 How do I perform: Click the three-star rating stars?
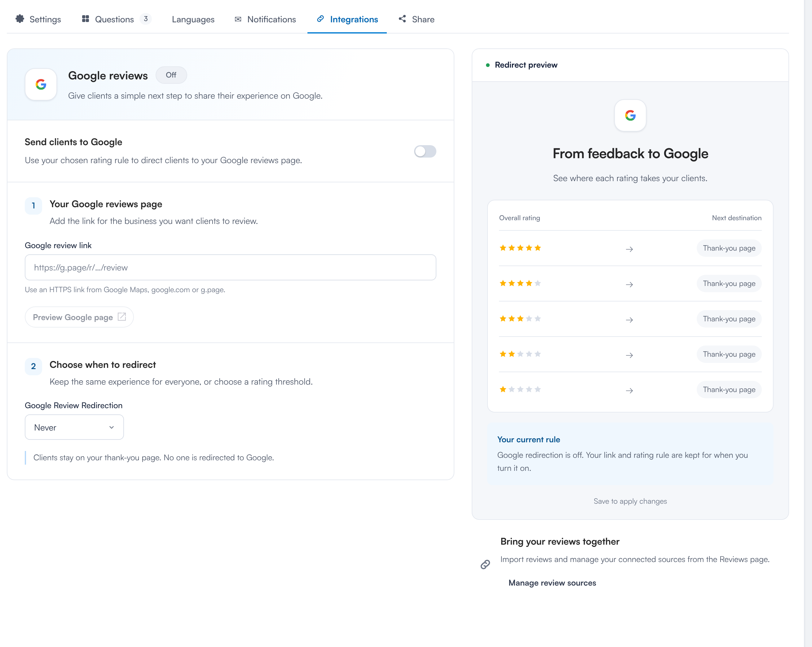coord(520,319)
